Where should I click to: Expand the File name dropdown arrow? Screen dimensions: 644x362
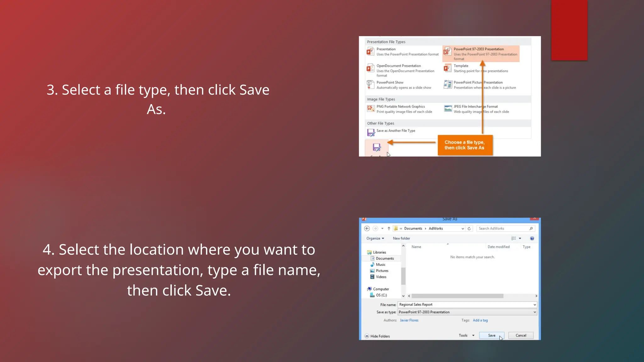[535, 304]
